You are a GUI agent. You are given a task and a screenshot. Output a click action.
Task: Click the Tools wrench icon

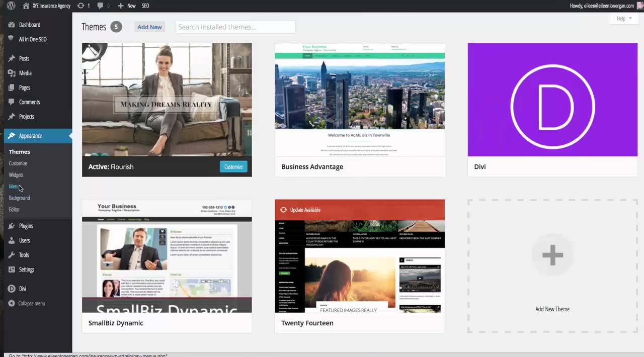click(x=12, y=255)
